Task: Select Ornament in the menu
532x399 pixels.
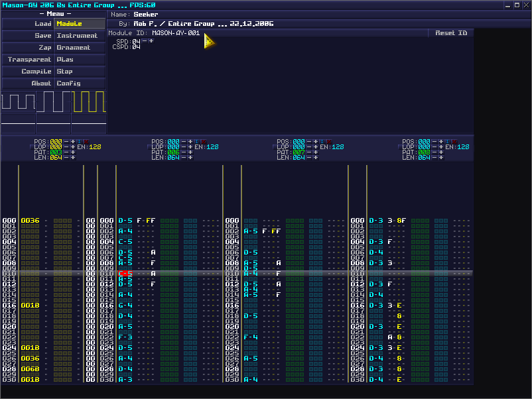Action: point(80,48)
